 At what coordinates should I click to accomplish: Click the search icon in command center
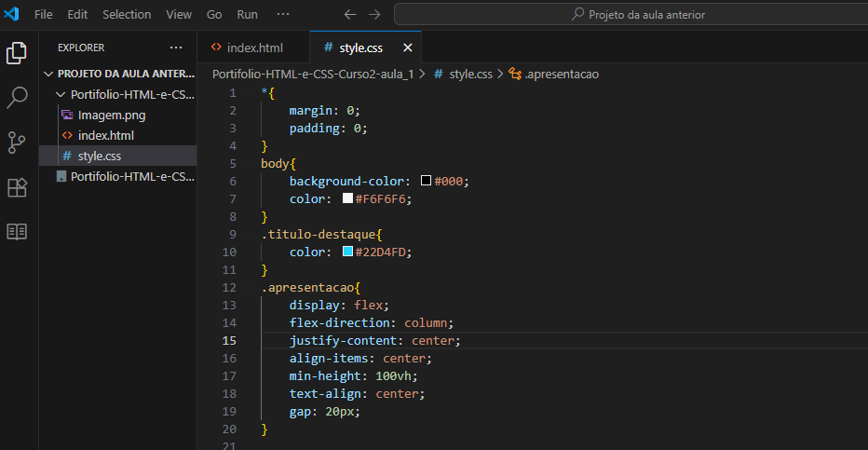578,14
